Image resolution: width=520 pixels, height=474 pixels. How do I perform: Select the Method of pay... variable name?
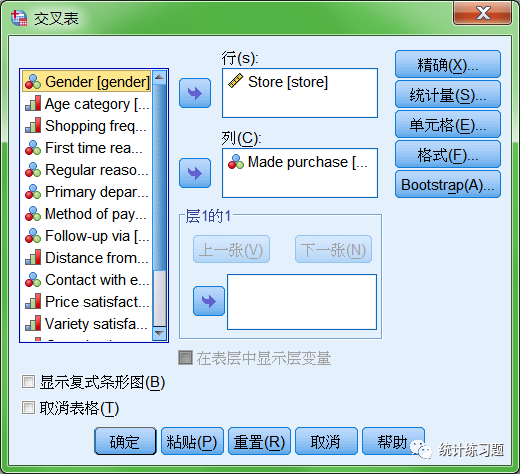(x=96, y=214)
